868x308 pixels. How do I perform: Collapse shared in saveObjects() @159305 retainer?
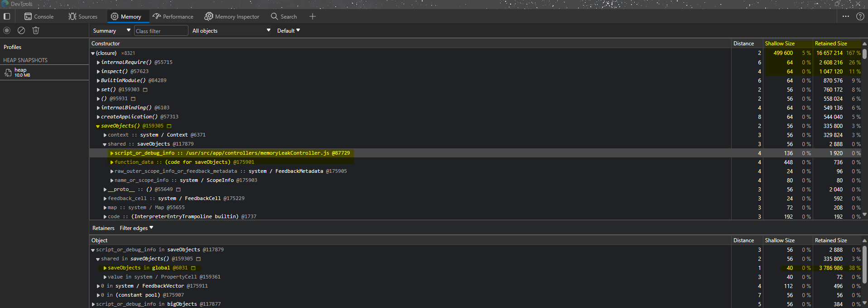(x=98, y=259)
